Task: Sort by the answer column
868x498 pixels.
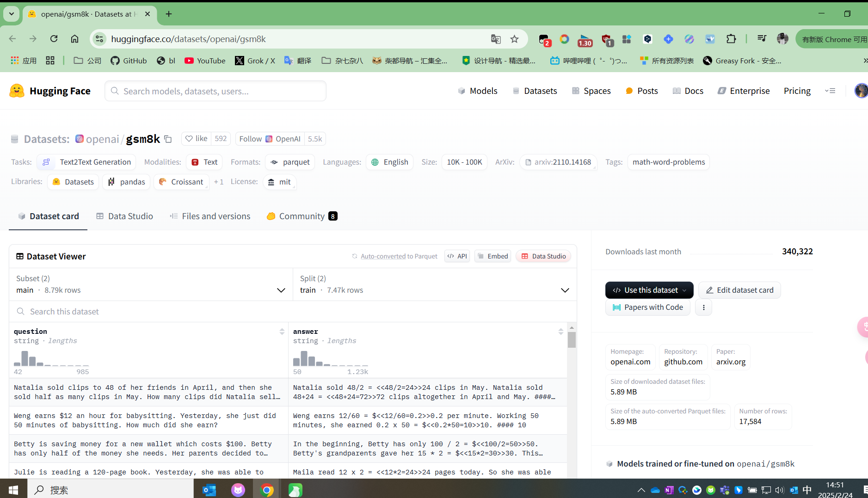Action: tap(560, 332)
